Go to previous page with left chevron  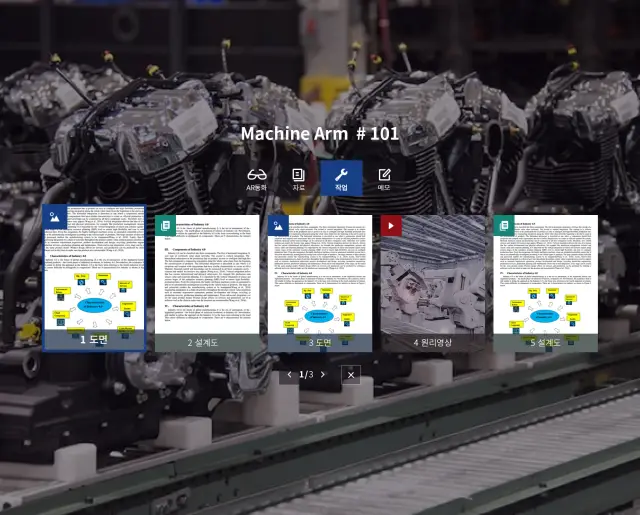[289, 375]
